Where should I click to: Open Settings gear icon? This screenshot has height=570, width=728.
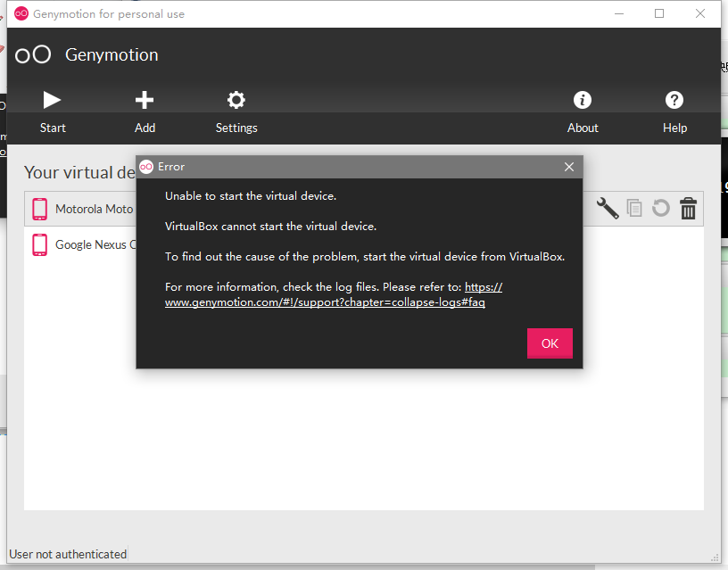pos(236,100)
